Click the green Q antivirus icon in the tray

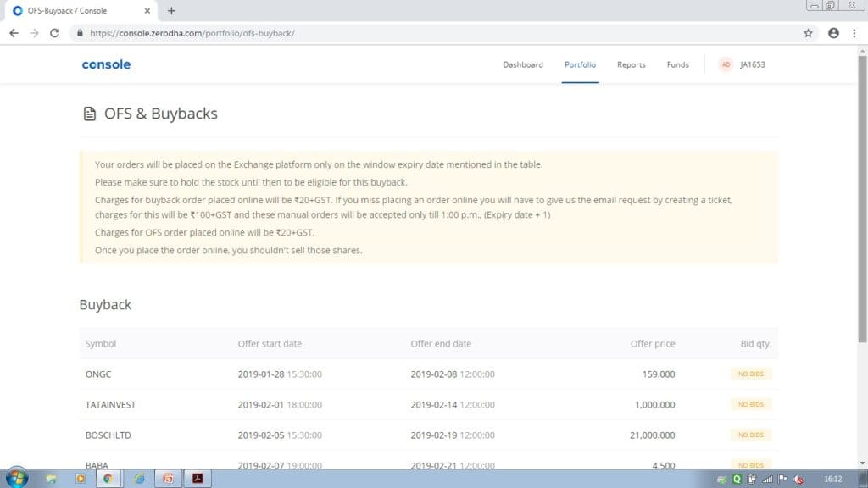point(737,479)
